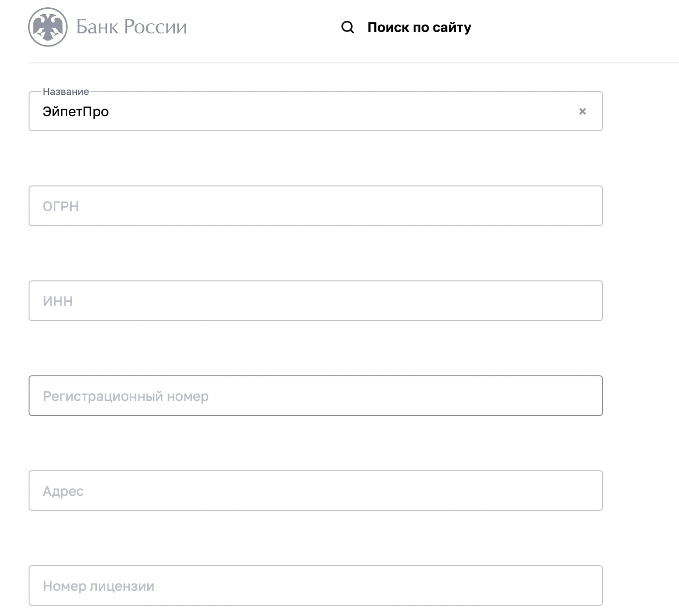Click into the ОГРН input field
This screenshot has height=616, width=679.
[x=315, y=206]
